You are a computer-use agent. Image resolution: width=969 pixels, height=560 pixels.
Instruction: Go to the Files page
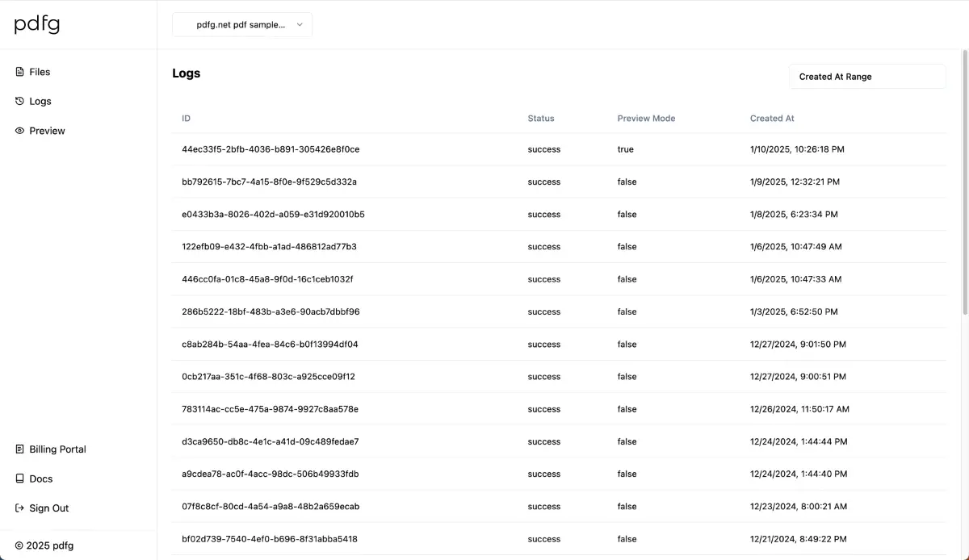pyautogui.click(x=40, y=72)
